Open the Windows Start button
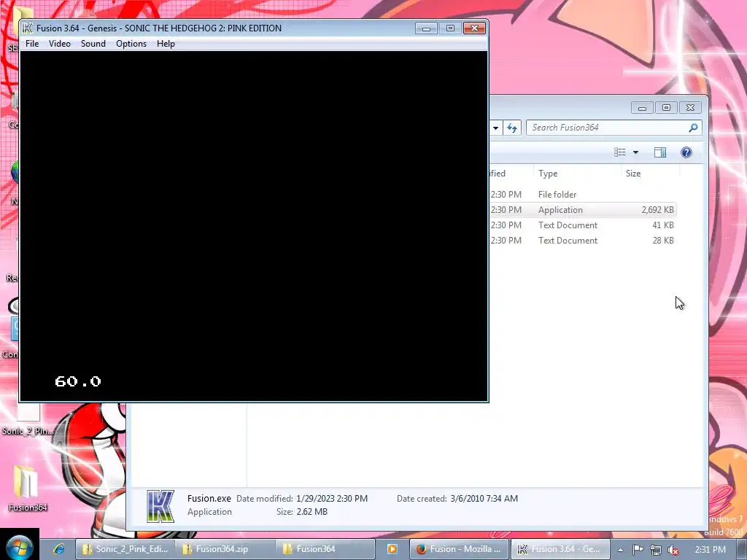747x560 pixels. tap(18, 548)
